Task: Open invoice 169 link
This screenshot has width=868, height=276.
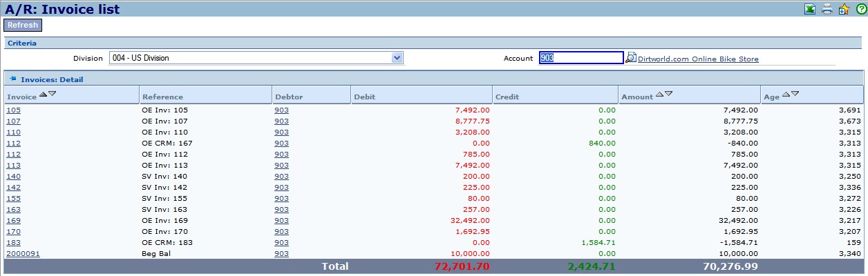Action: click(x=13, y=220)
